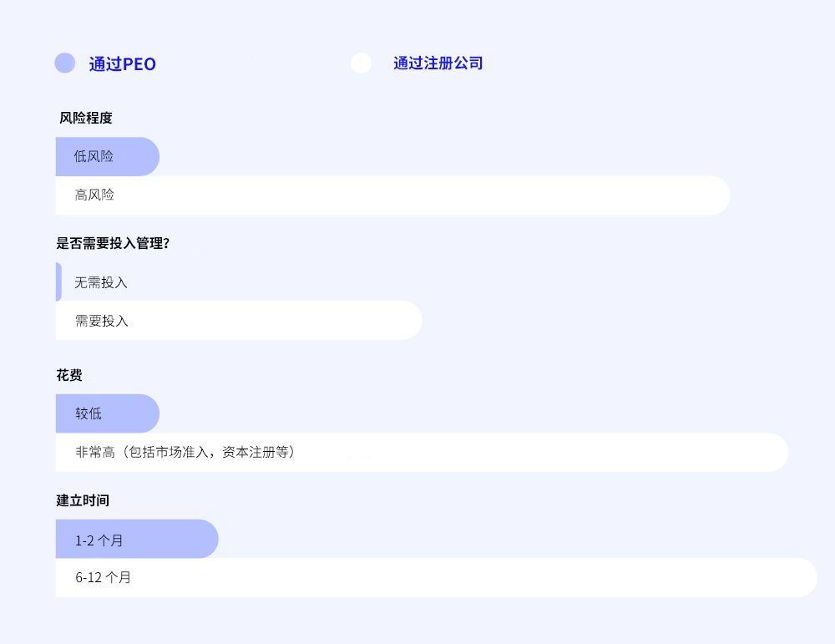Click the 6-12 个月 text label

[x=103, y=578]
